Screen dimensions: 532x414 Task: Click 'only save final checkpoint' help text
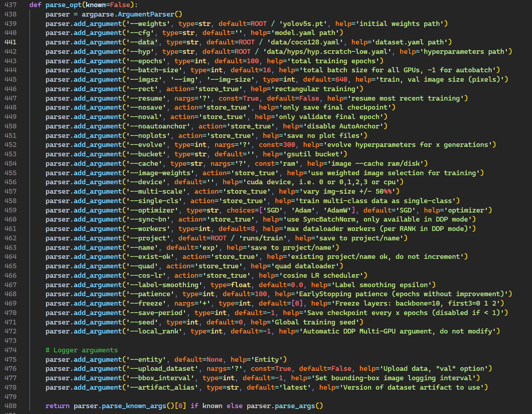(x=335, y=108)
